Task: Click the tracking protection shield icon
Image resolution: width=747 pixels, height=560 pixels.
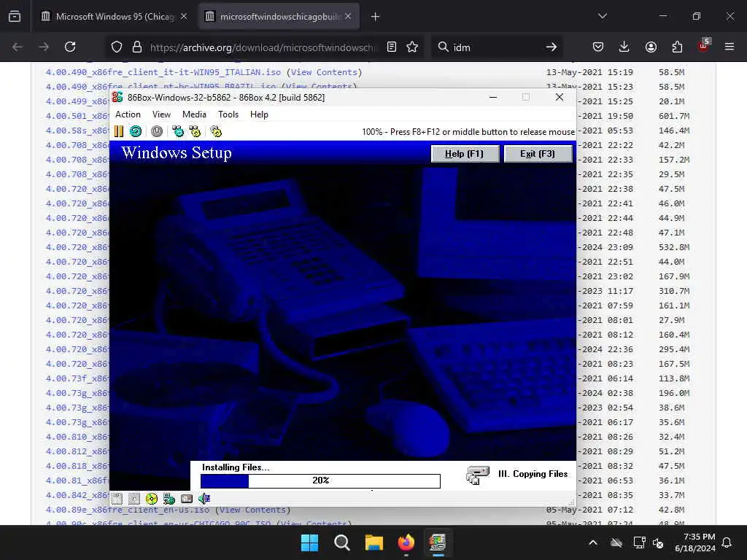Action: 117,47
